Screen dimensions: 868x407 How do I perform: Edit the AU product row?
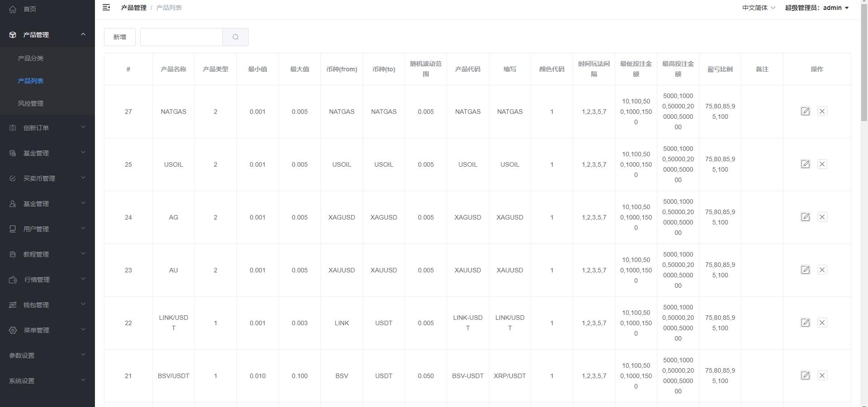pos(805,270)
